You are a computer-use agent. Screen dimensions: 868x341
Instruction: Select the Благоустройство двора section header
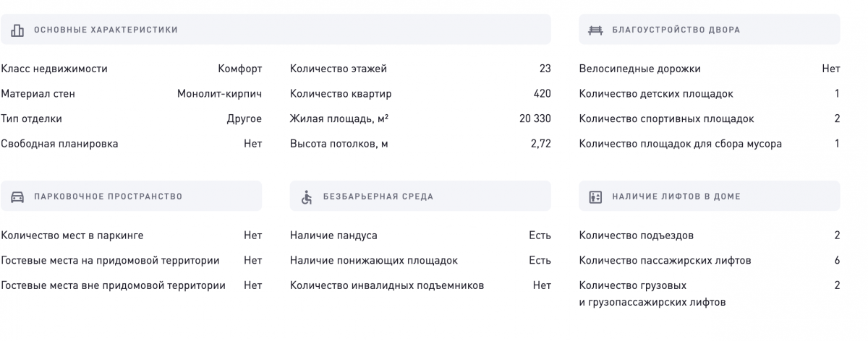coord(710,30)
